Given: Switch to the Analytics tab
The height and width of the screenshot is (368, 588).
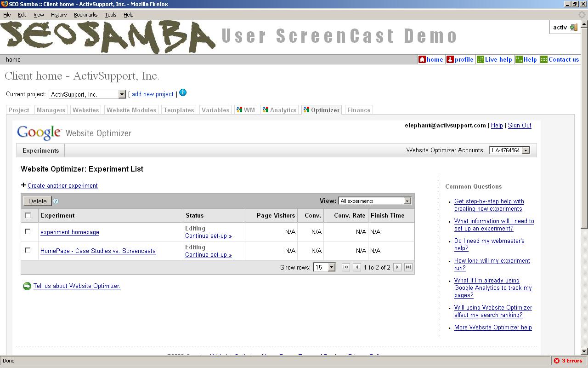Looking at the screenshot, I should [279, 110].
